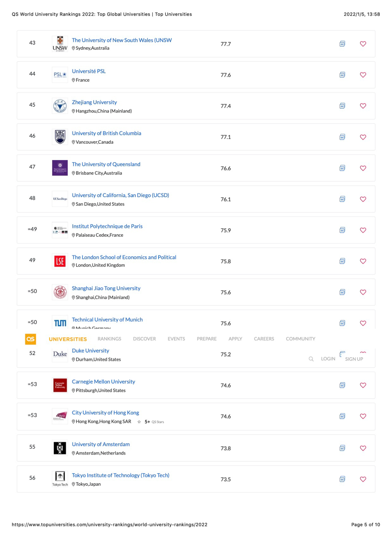Open Tokyo Institute of Technology link

(121, 475)
